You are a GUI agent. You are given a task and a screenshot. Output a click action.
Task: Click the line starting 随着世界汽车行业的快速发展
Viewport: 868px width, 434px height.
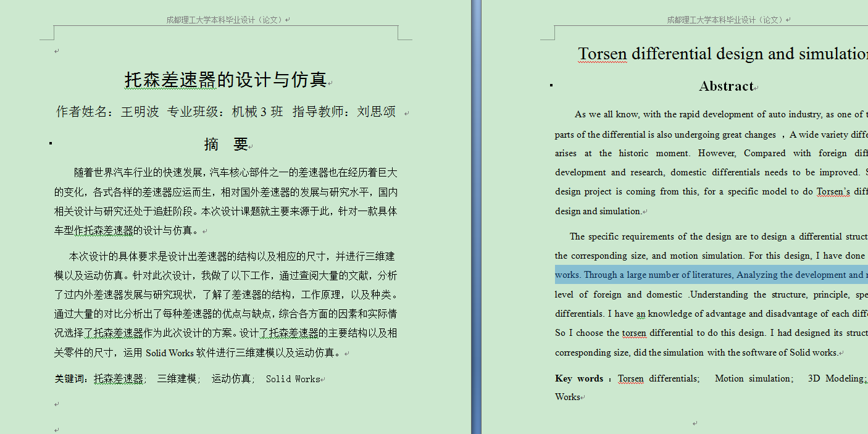pos(236,172)
